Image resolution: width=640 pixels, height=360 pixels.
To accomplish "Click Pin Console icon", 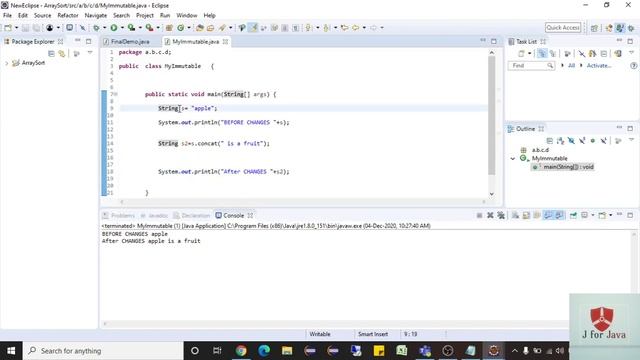I will (573, 215).
